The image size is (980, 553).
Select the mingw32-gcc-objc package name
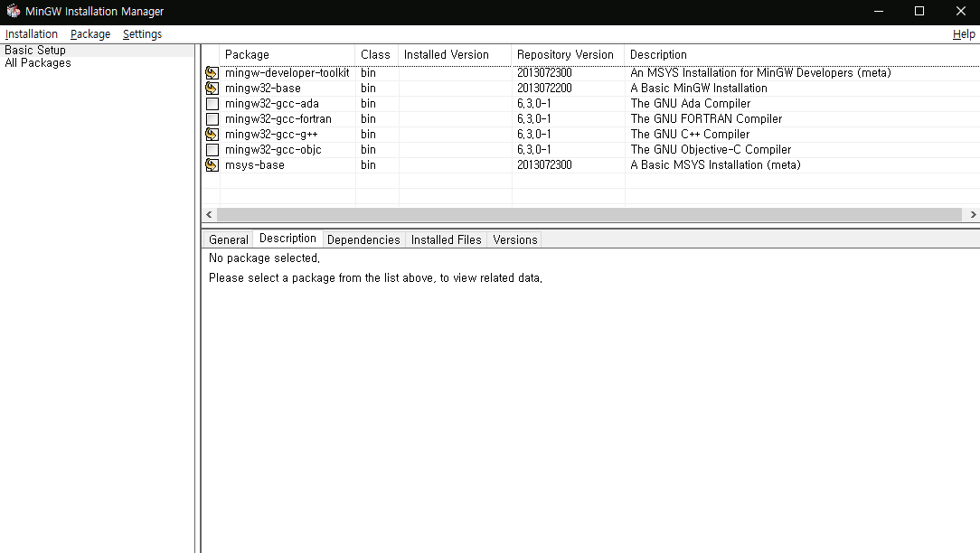point(273,150)
